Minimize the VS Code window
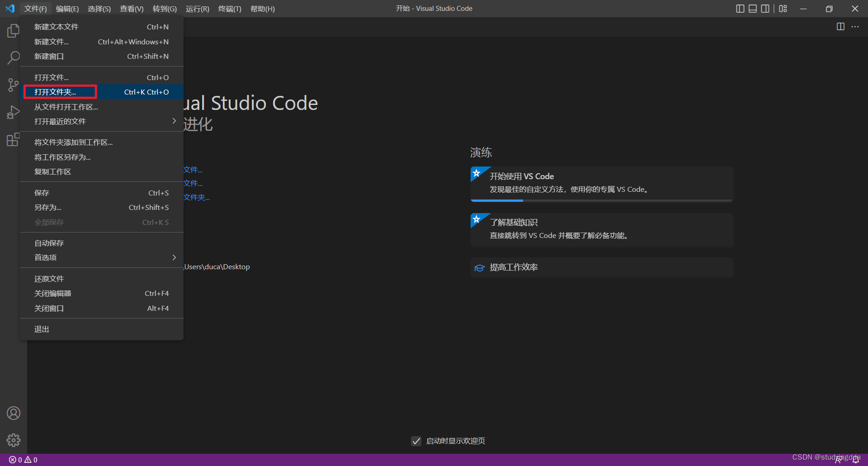The width and height of the screenshot is (868, 466). [803, 9]
